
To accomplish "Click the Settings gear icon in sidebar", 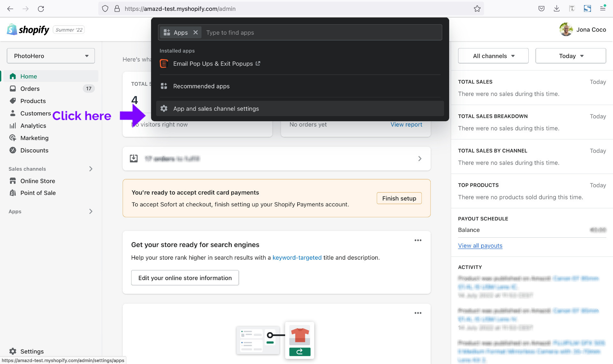I will pos(13,351).
